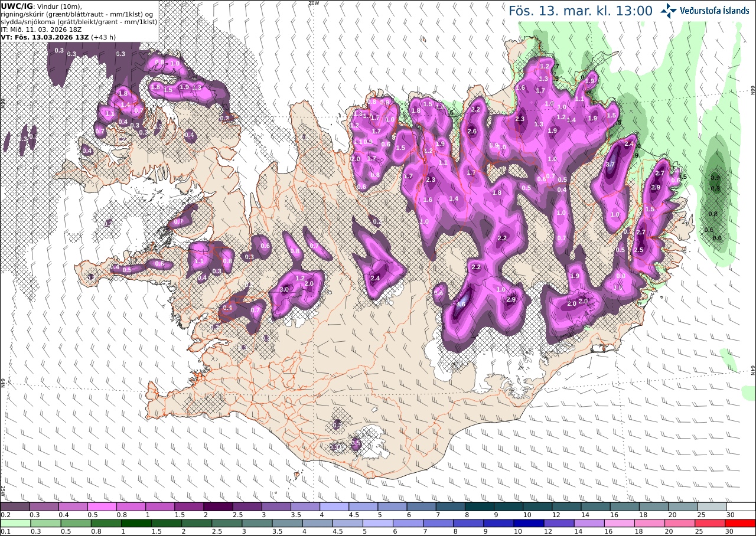
Task: Click the '0.2' label under the top legend row
Action: pos(5,515)
